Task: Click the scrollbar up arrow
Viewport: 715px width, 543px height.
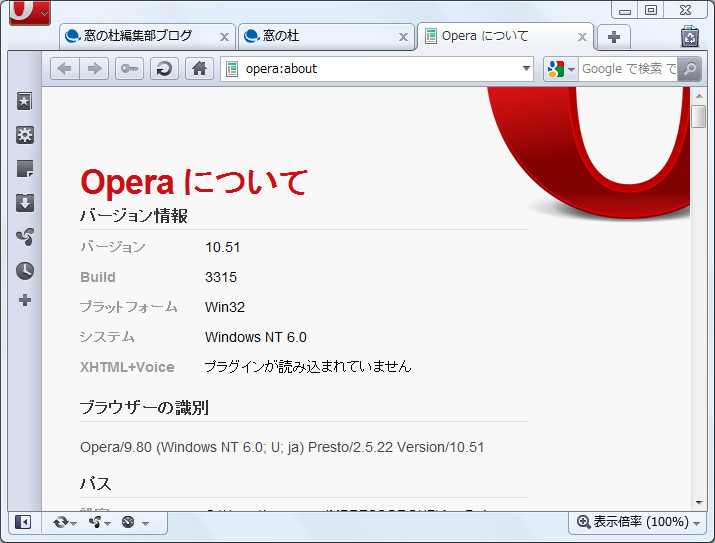Action: pos(699,96)
